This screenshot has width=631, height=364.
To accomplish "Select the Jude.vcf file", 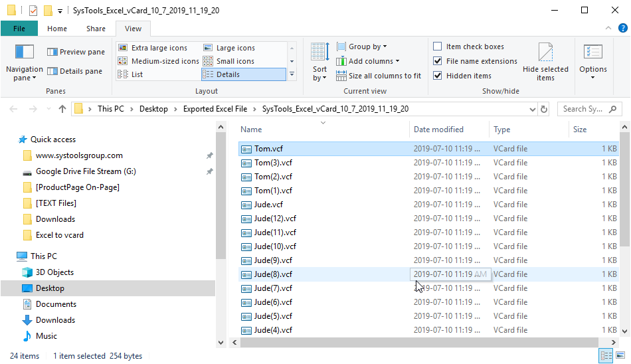I will [428, 205].
